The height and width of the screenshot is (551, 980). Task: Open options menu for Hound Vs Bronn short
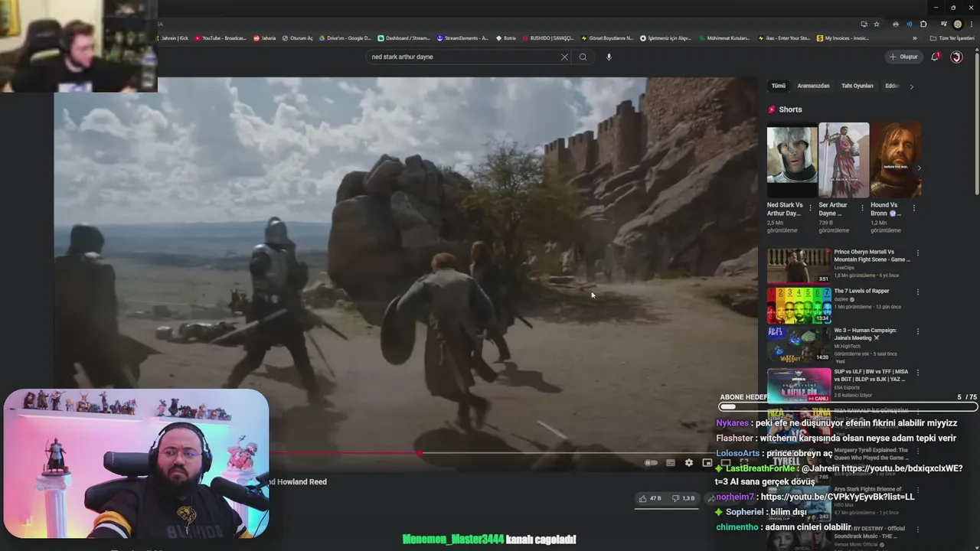pyautogui.click(x=913, y=207)
